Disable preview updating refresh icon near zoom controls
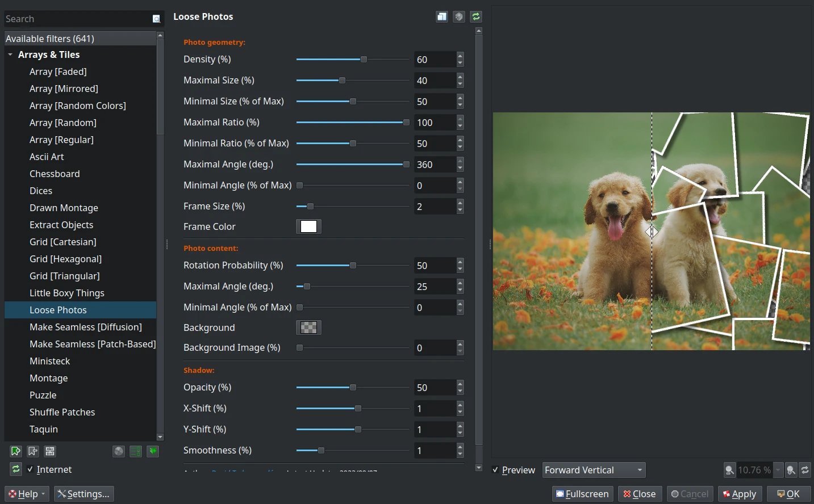 pyautogui.click(x=805, y=470)
